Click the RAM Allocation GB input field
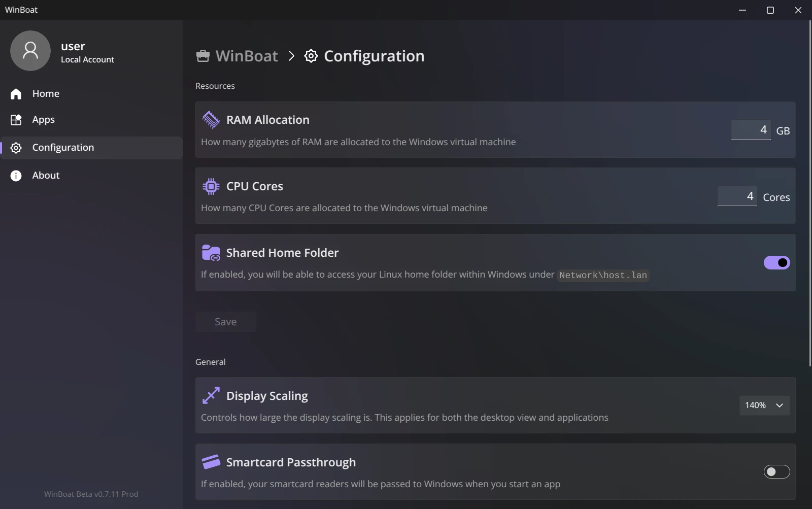Viewport: 812px width, 509px height. click(751, 130)
